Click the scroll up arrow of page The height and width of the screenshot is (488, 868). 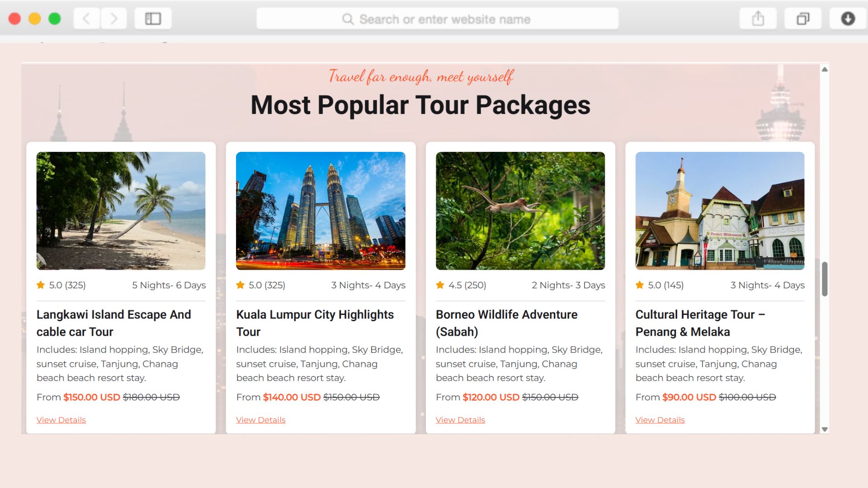coord(825,70)
